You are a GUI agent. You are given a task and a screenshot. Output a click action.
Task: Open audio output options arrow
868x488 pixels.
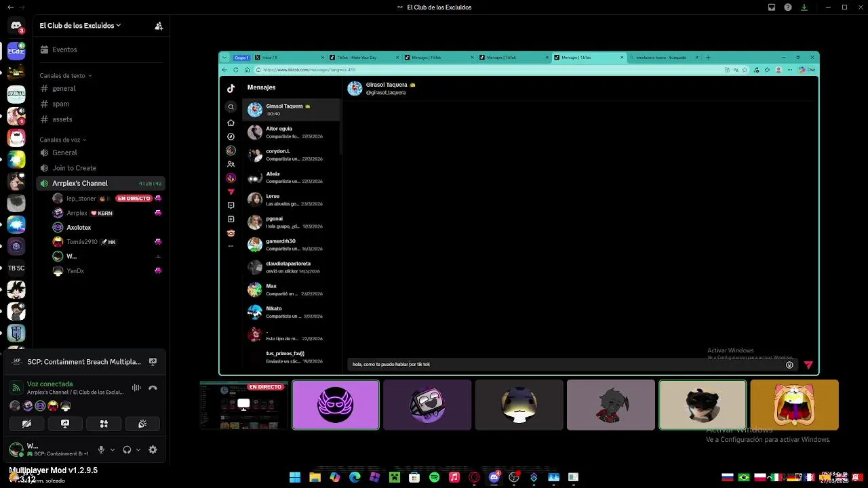[138, 450]
